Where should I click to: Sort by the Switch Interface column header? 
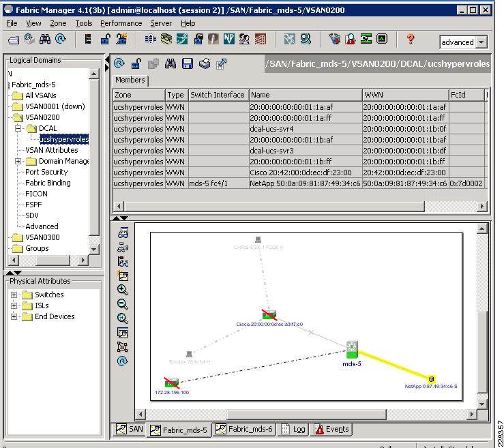[218, 95]
